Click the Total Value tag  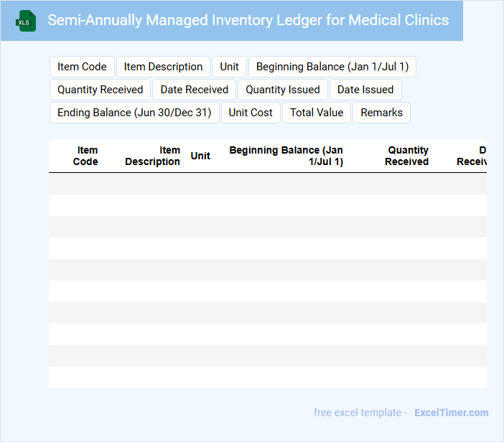pos(317,113)
